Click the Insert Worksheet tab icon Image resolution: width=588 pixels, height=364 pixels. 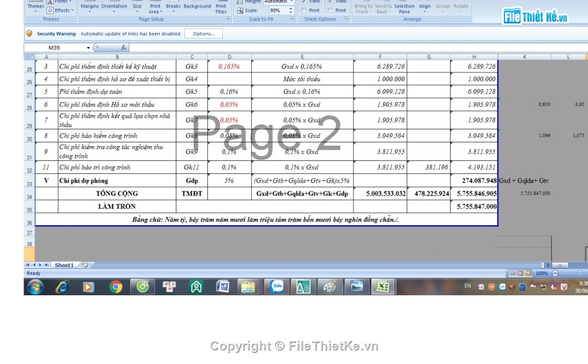click(85, 265)
